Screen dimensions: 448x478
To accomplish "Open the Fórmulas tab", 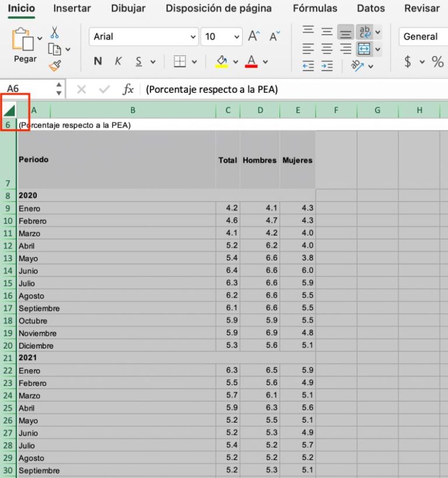I will coord(315,8).
